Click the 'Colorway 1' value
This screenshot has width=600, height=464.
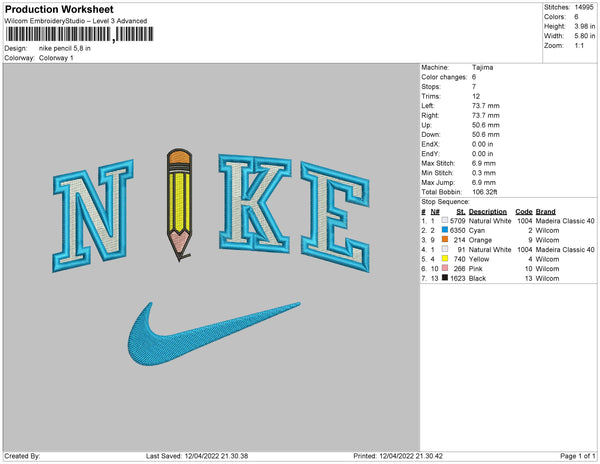click(x=56, y=58)
